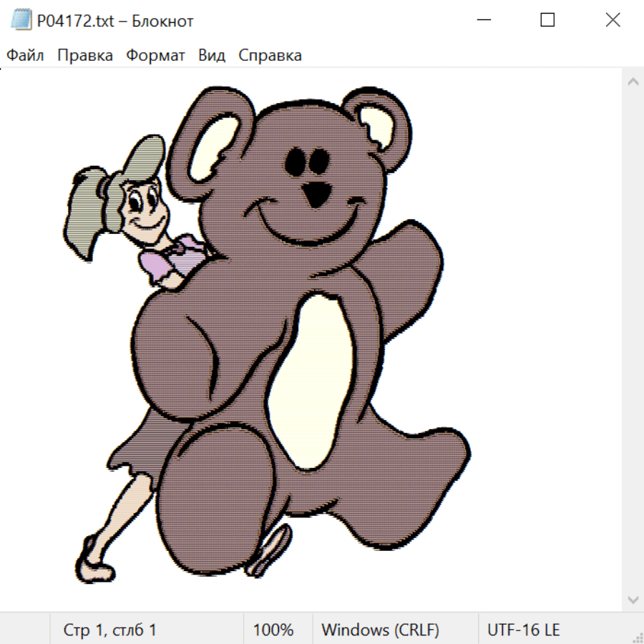Click the Стр 1, стлб 1 indicator
This screenshot has width=644, height=644.
(x=109, y=630)
